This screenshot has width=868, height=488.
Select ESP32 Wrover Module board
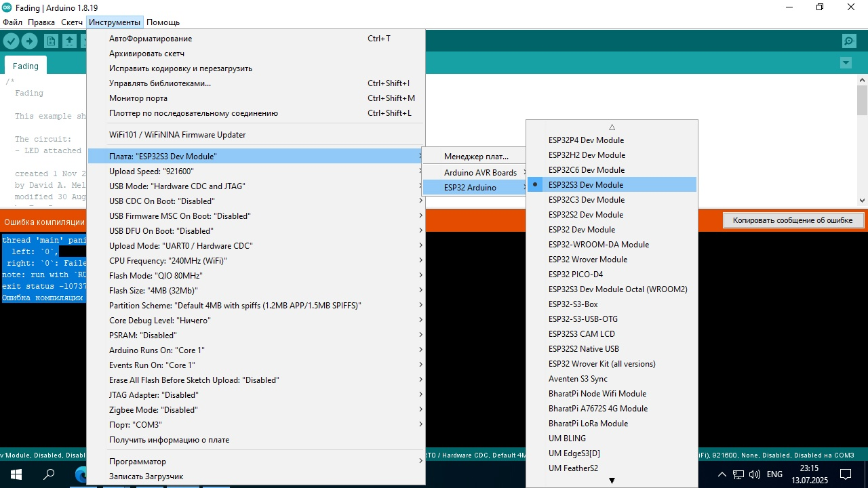[612, 260]
